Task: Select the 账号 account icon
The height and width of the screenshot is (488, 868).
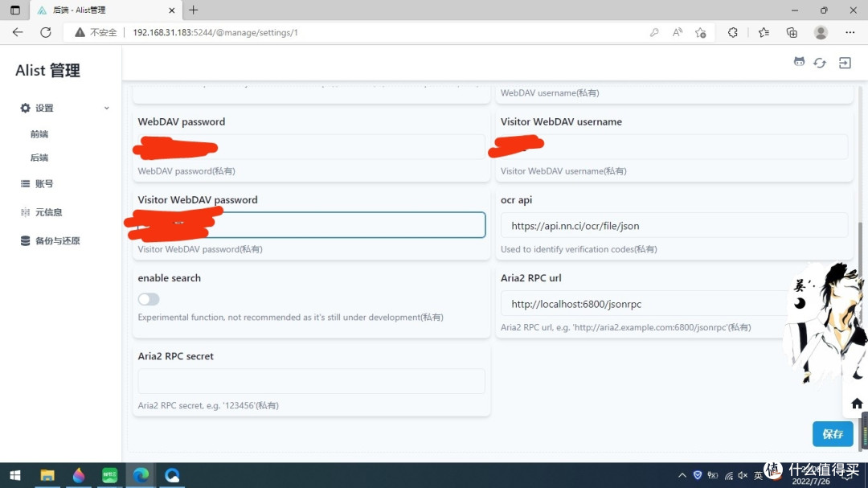Action: tap(24, 183)
